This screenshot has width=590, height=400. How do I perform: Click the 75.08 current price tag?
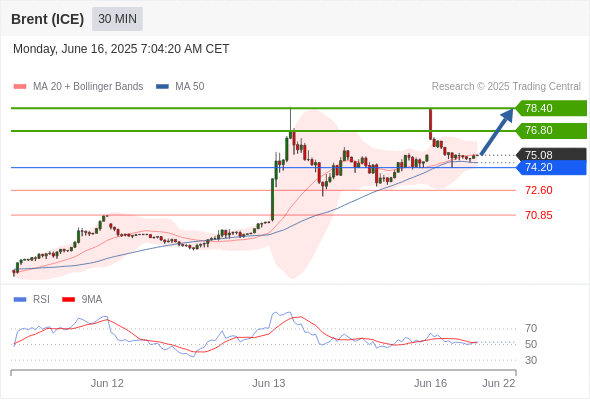pos(551,155)
